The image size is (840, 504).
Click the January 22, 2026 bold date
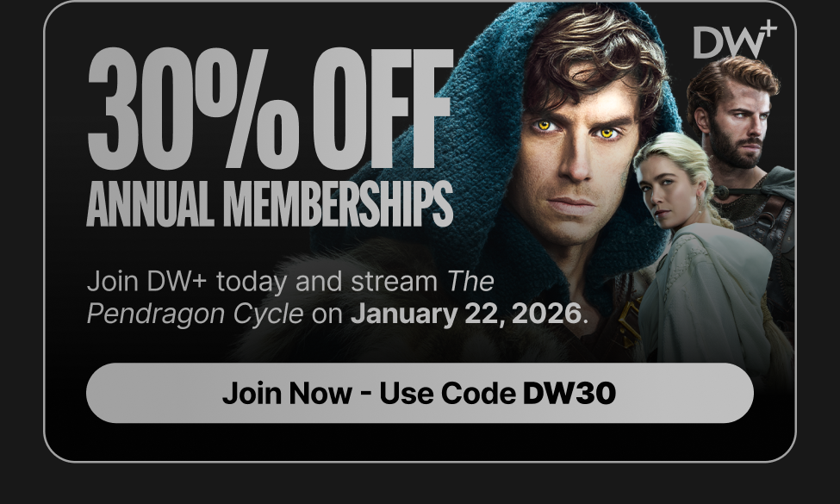tap(466, 314)
